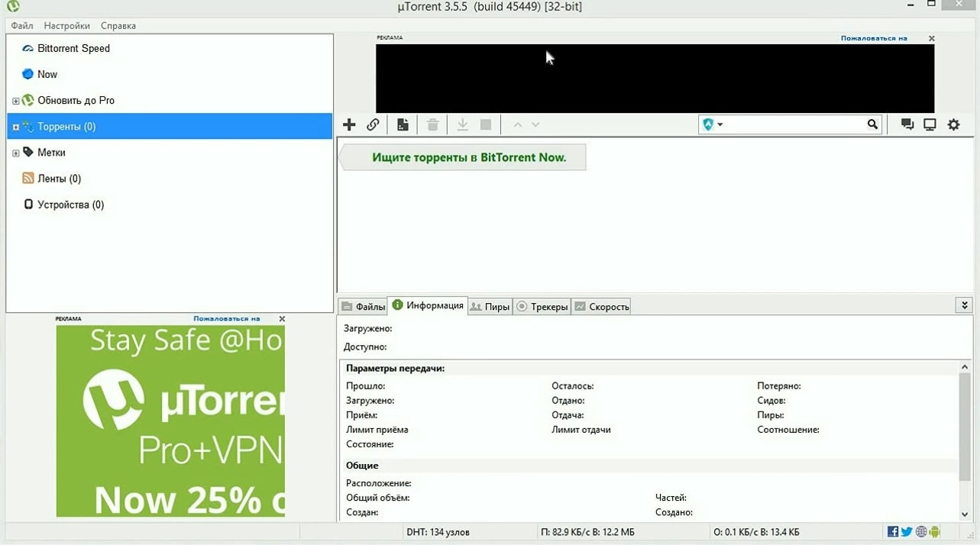Open Preferences via the gear icon
Screen dimensions: 980x545
[954, 124]
